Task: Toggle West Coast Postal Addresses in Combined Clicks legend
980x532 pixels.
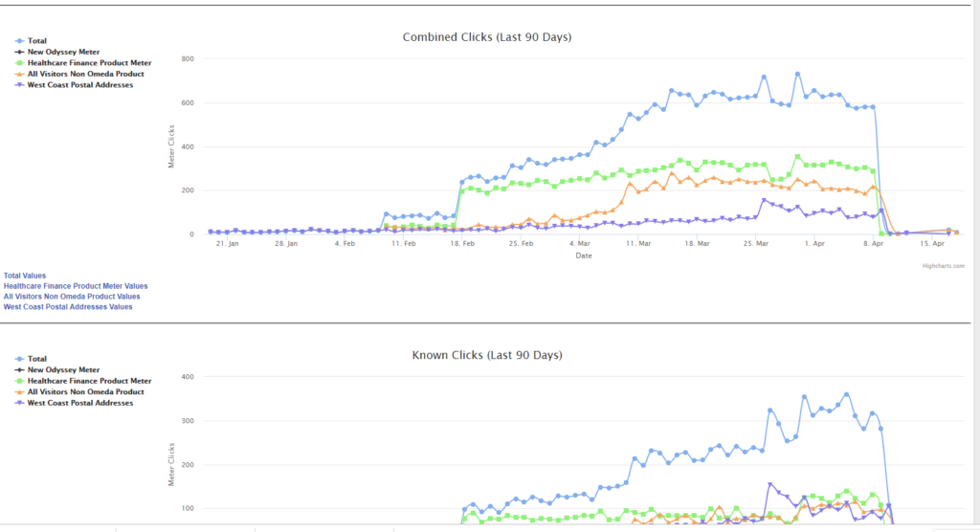Action: (80, 85)
